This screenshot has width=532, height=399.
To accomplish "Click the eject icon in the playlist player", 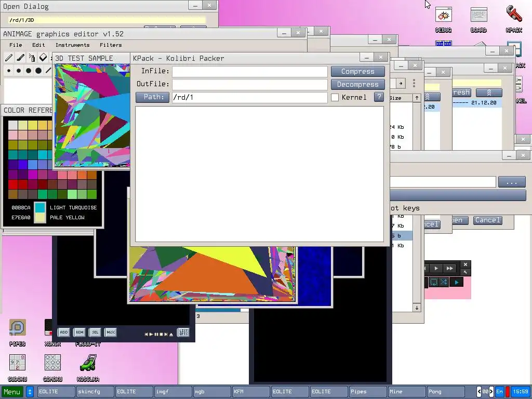I will click(171, 334).
